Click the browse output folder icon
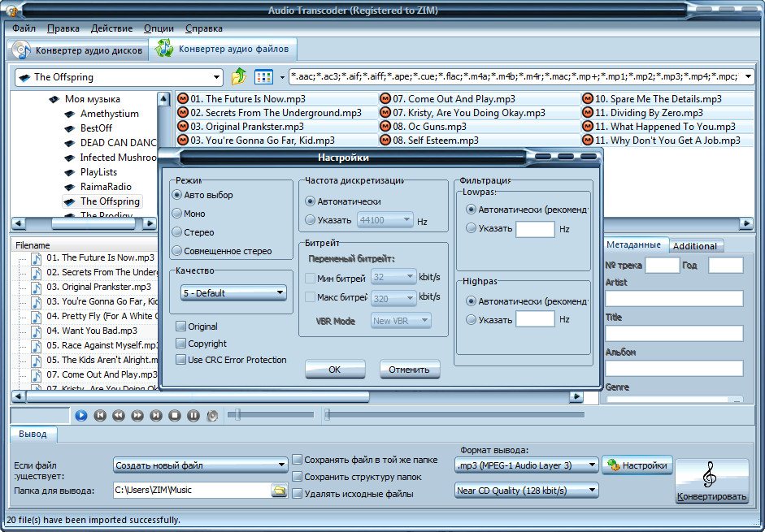Viewport: 765px width, 532px height. 279,490
